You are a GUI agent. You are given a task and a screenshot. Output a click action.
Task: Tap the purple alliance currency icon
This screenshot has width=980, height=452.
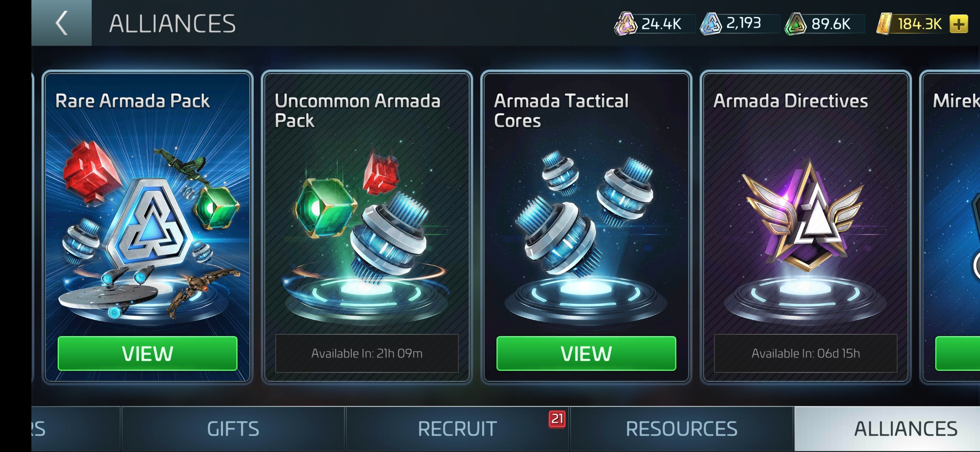coord(625,24)
